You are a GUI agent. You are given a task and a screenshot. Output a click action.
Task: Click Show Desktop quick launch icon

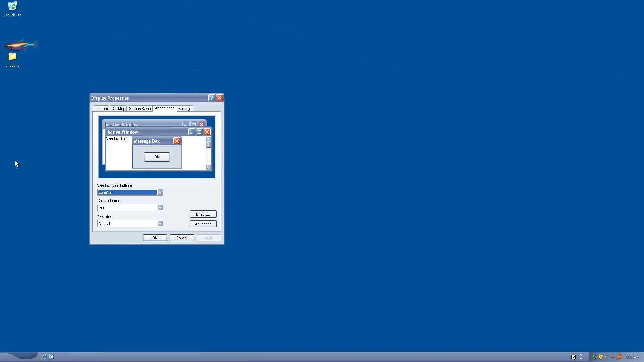coord(51,357)
